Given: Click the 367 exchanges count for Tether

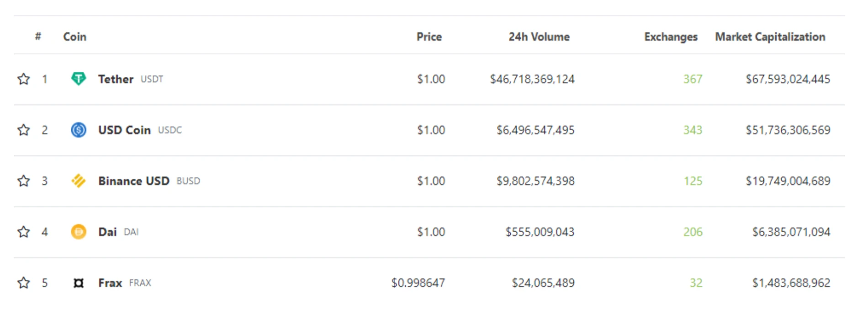Looking at the screenshot, I should [692, 79].
